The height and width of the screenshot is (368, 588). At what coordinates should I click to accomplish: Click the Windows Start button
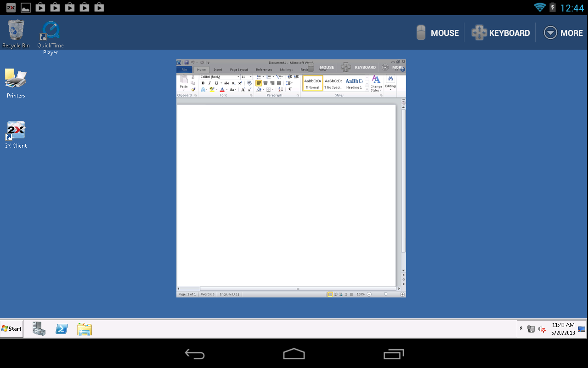(11, 328)
